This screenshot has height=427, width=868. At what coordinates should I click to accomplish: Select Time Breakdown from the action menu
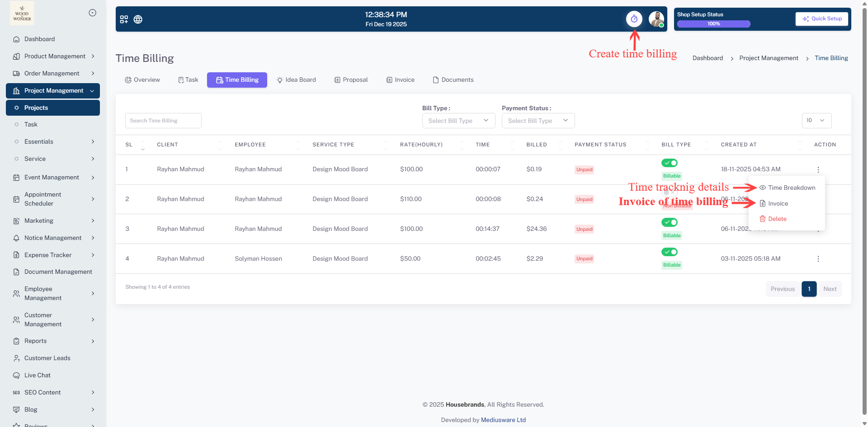pos(791,188)
